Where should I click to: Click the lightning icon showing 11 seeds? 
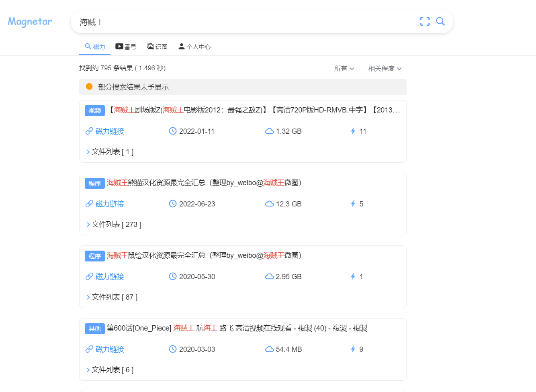pos(353,131)
